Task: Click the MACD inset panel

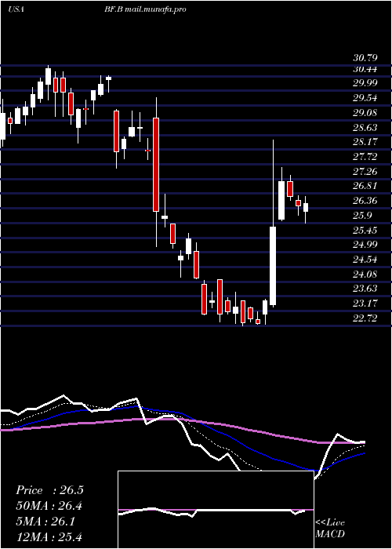Action: tap(216, 510)
